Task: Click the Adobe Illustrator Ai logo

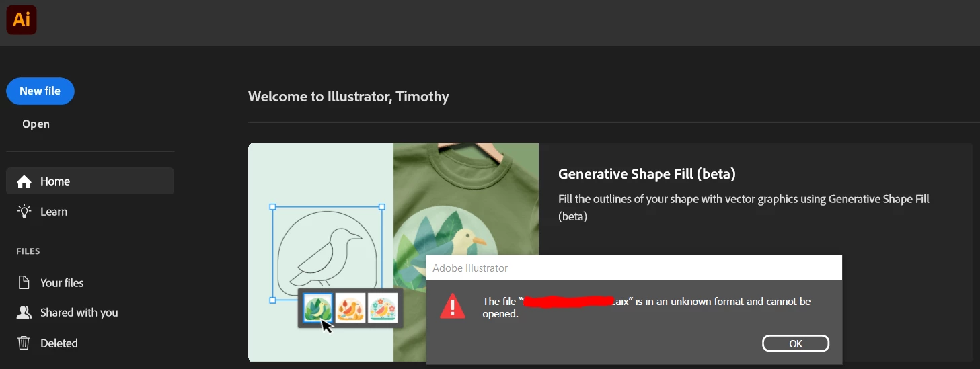Action: 22,19
